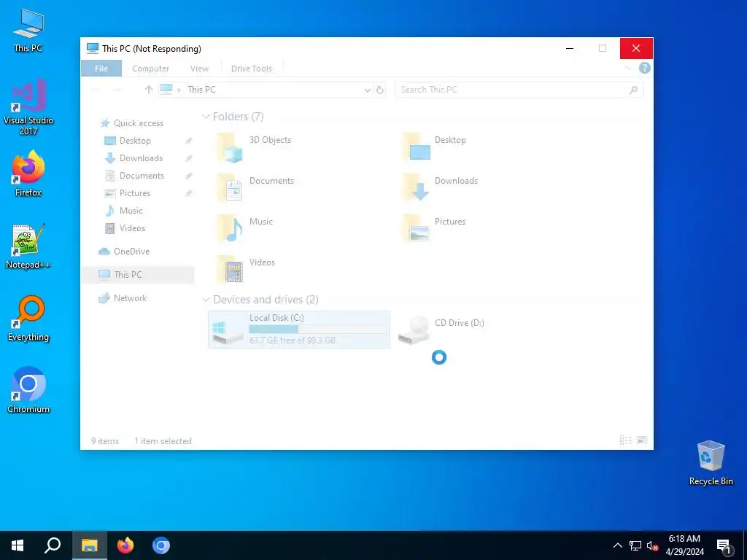Switch to the Computer ribbon tab
747x560 pixels.
point(150,69)
